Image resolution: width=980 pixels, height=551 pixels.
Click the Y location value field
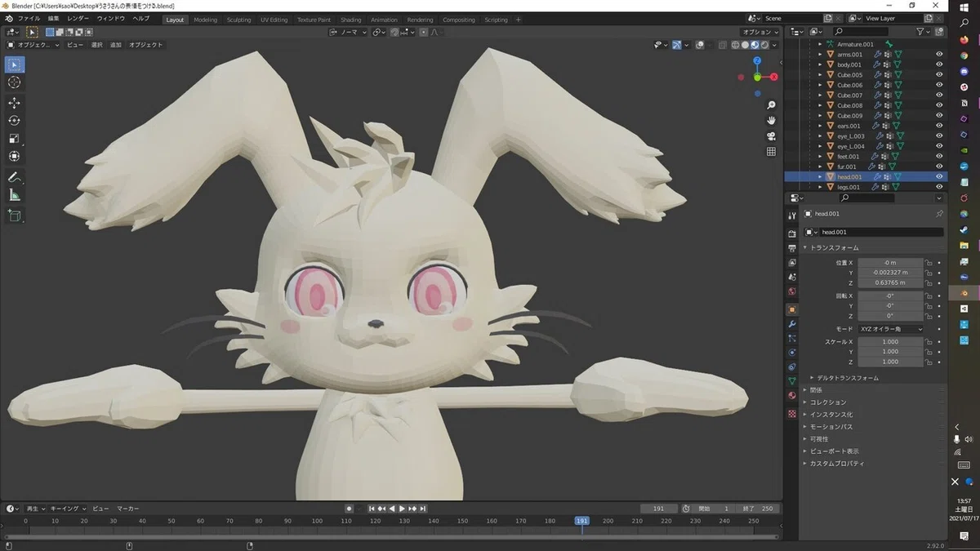(890, 273)
